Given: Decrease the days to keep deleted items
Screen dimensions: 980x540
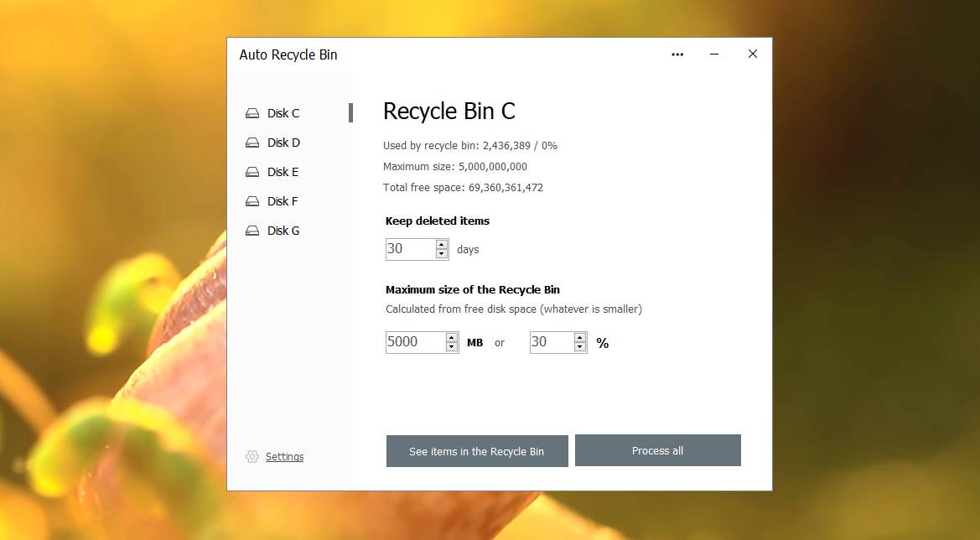Looking at the screenshot, I should (x=442, y=254).
